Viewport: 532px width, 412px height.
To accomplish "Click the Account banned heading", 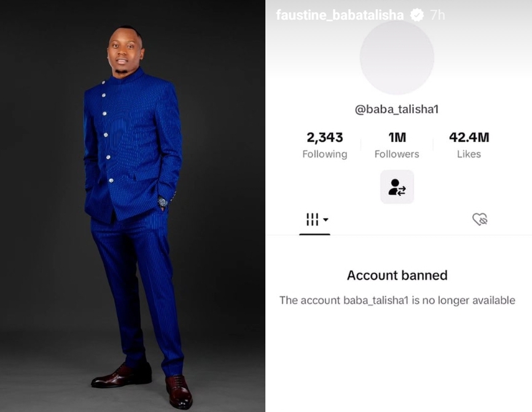I will coord(397,275).
